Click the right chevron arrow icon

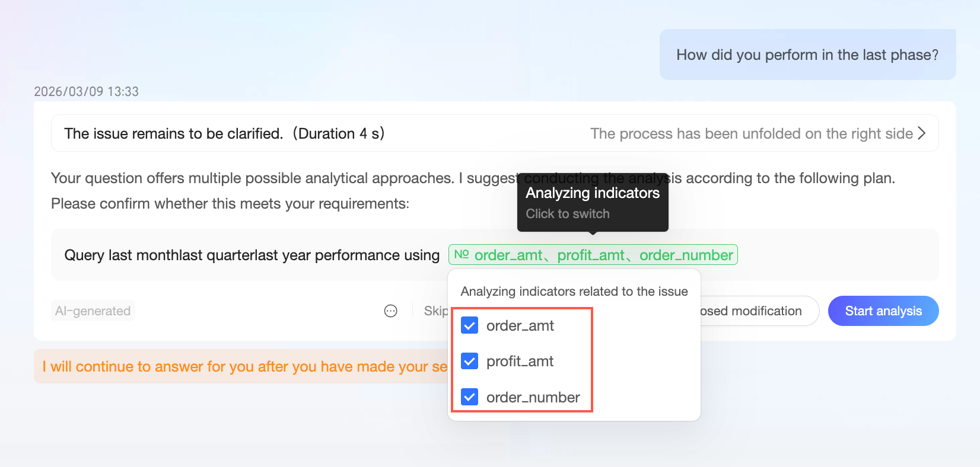[x=921, y=133]
